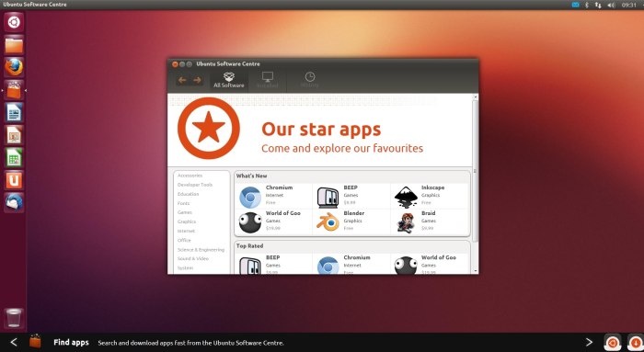Open the Files folder in the launcher
This screenshot has width=644, height=352.
click(x=14, y=44)
